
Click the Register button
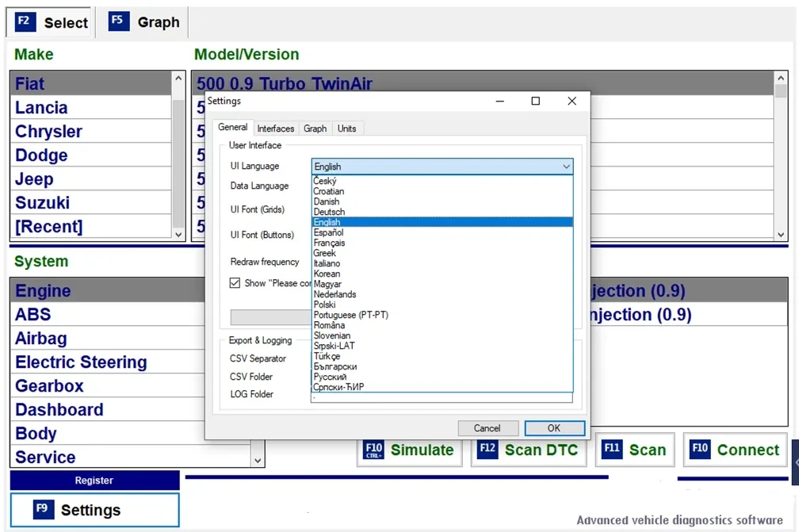coord(94,480)
